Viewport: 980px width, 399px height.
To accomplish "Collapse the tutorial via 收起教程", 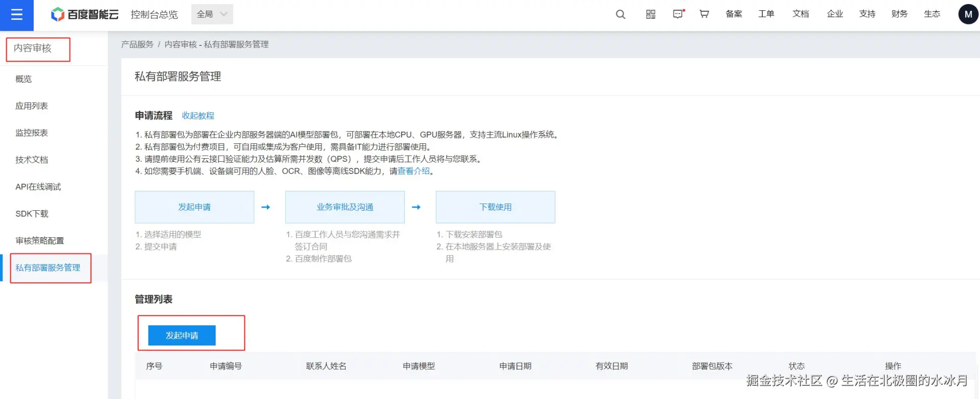I will click(198, 116).
